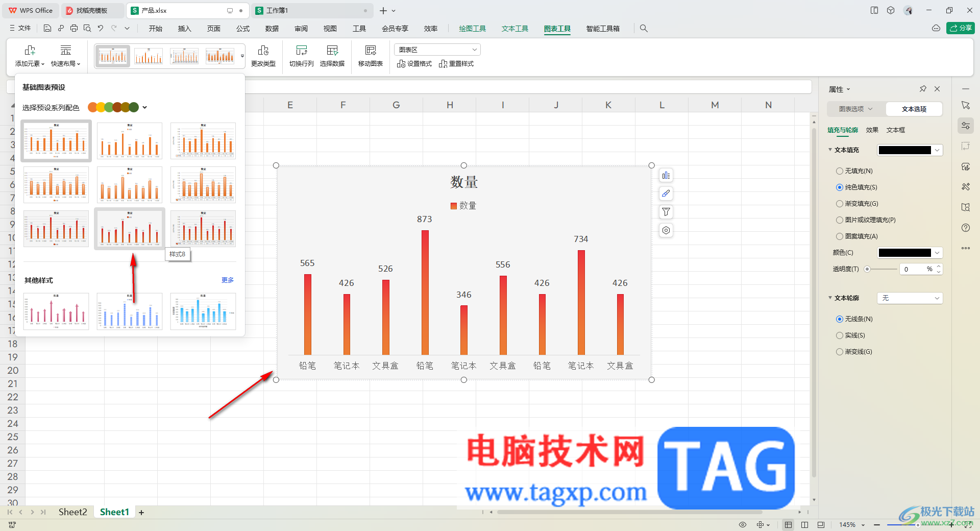The image size is (980, 531).
Task: Open the text outline (文本轮廓) dropdown
Action: pos(910,298)
